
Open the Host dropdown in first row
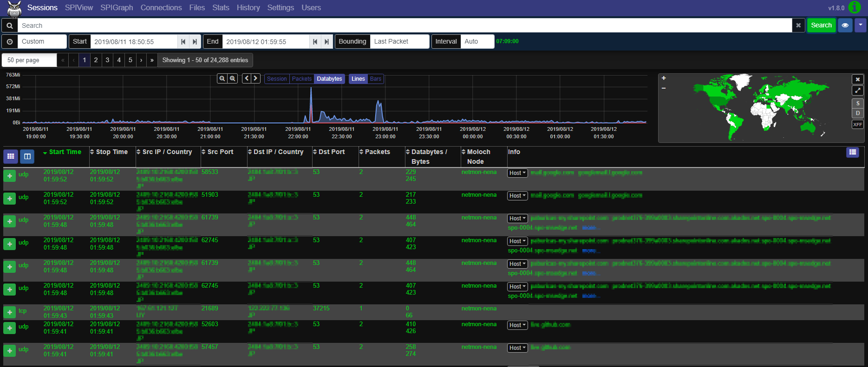click(x=517, y=173)
